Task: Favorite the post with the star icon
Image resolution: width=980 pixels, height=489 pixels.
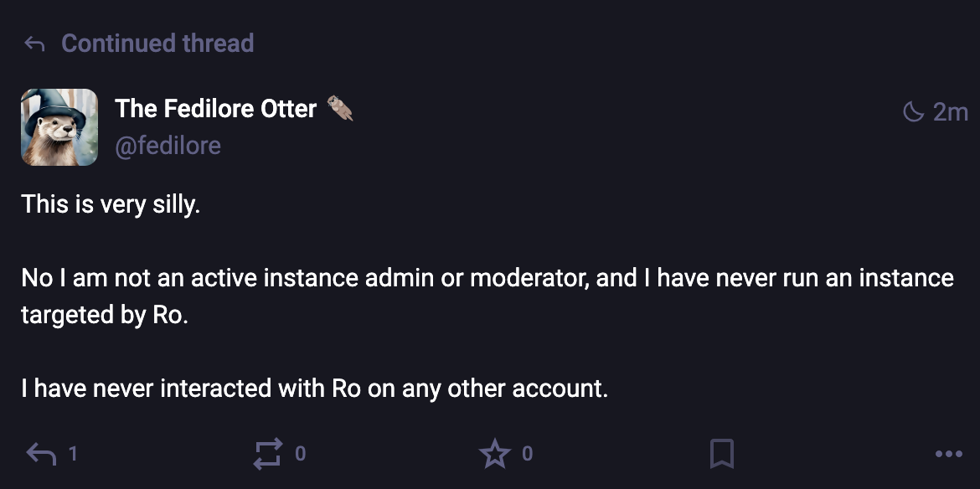Action: pyautogui.click(x=494, y=454)
